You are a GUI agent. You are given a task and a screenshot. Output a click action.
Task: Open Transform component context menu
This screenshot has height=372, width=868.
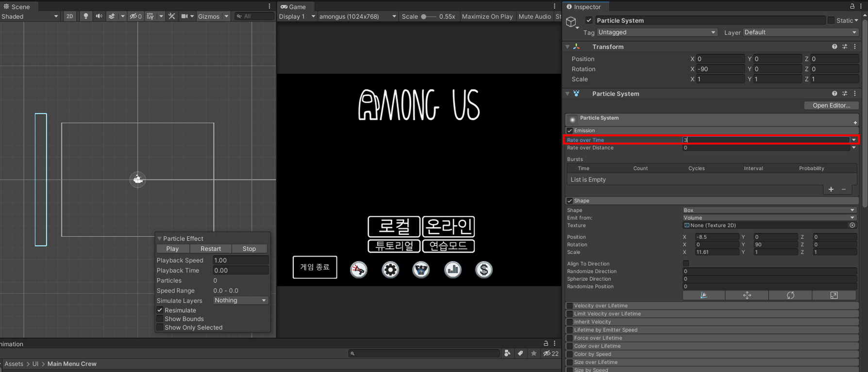tap(855, 47)
